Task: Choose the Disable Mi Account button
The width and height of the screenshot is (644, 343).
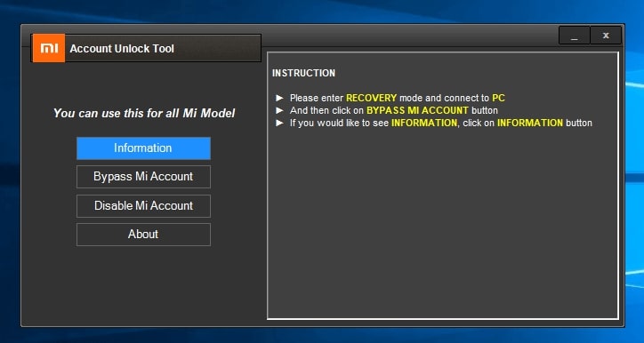Action: (143, 205)
